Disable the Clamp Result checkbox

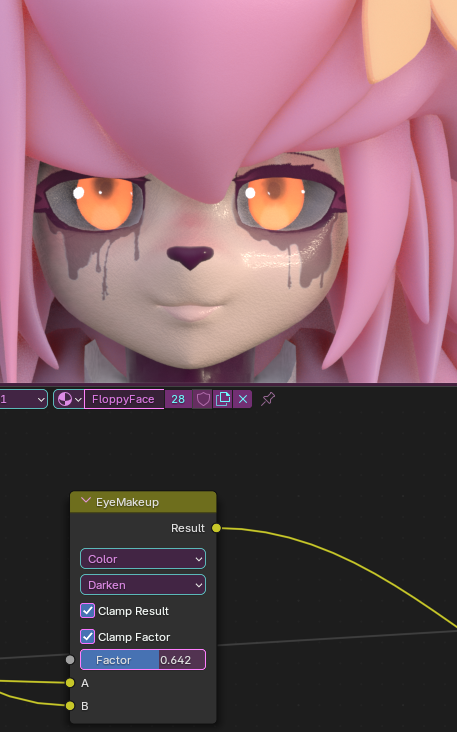(87, 611)
